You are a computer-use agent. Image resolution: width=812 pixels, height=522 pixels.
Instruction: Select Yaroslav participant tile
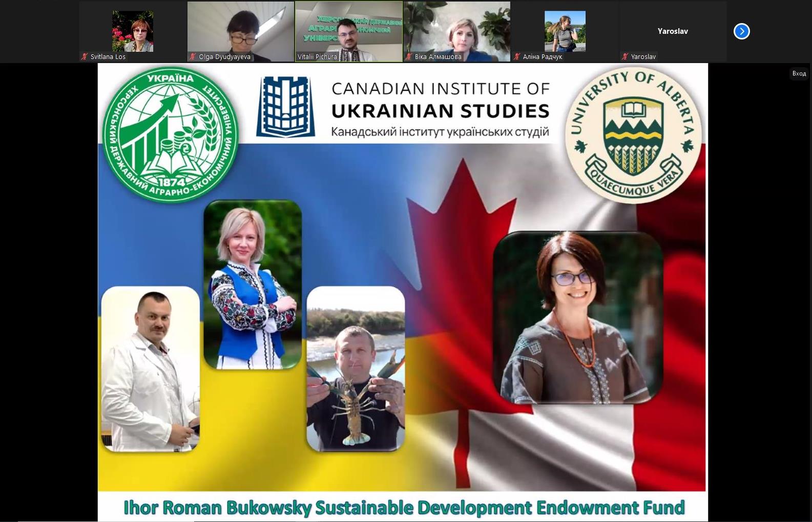(x=673, y=31)
